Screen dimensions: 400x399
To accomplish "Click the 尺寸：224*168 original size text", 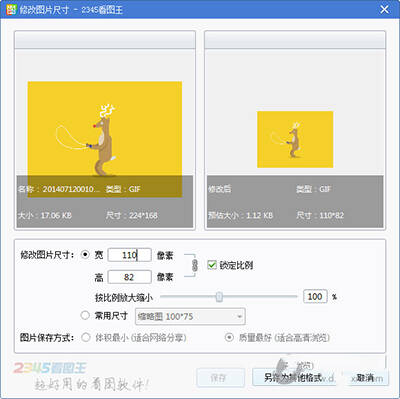I will [x=132, y=215].
